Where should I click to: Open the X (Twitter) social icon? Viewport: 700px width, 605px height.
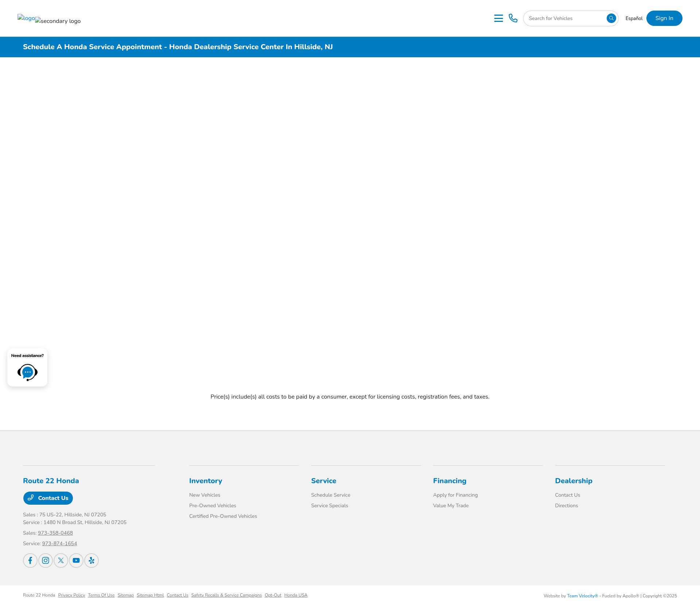(61, 561)
